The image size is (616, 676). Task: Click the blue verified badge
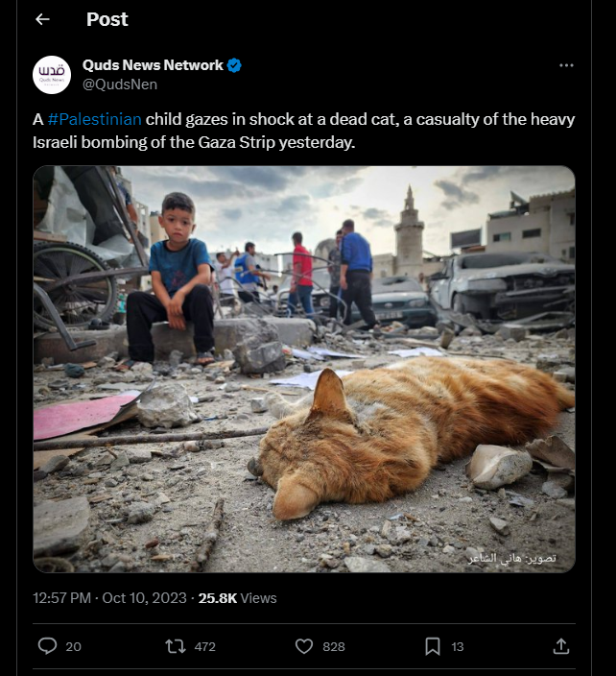(x=234, y=65)
